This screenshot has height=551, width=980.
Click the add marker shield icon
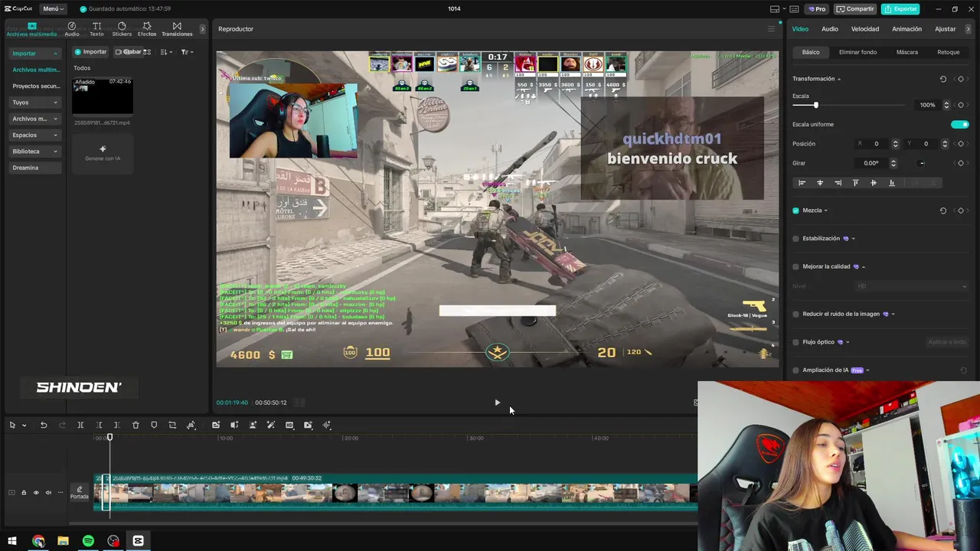154,425
